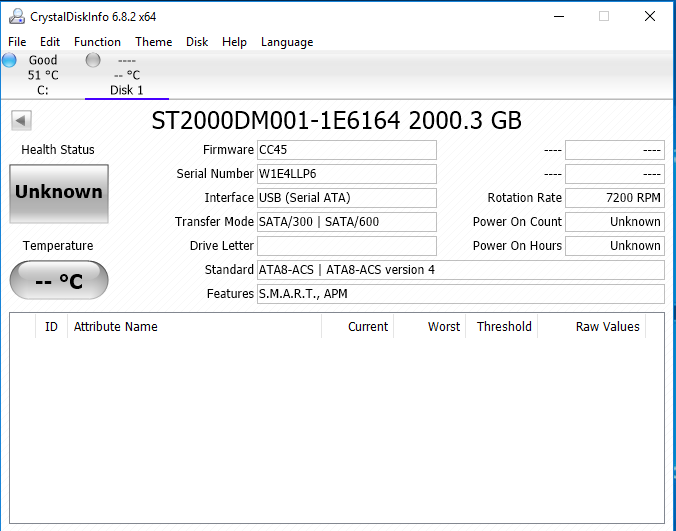Click the disk title ST2000DM001-1E6164 2000.3 GB
Viewport: 676px width, 531px height.
[x=337, y=121]
